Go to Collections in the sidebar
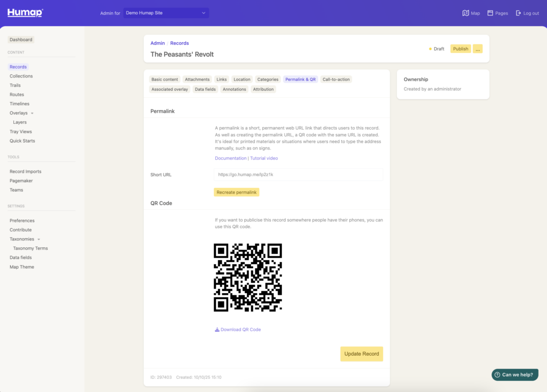This screenshot has height=392, width=547. pyautogui.click(x=21, y=76)
